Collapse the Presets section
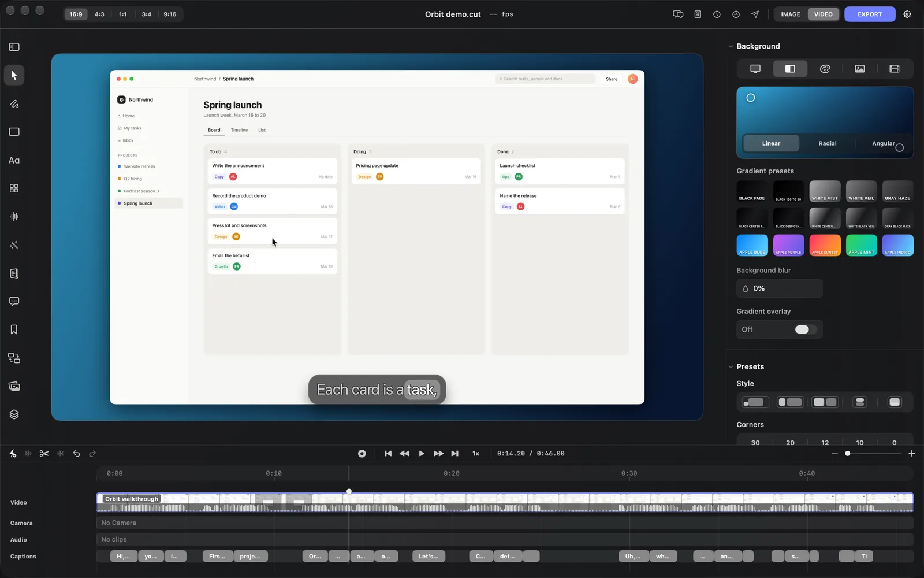Screen dimensions: 924x578 731,367
